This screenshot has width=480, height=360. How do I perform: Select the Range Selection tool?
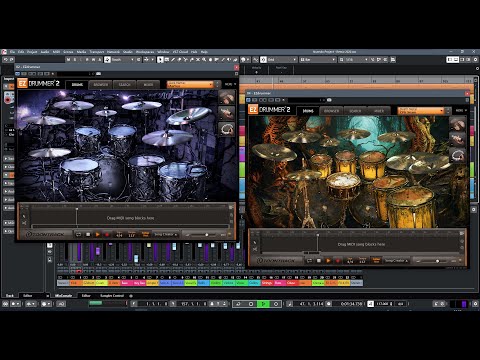click(167, 60)
